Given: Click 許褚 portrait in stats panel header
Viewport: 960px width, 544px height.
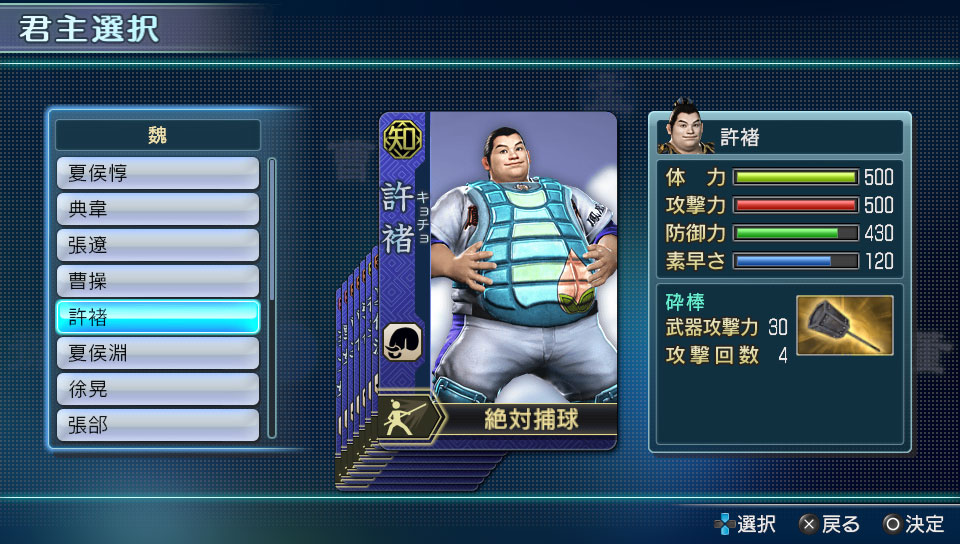Looking at the screenshot, I should pos(686,129).
